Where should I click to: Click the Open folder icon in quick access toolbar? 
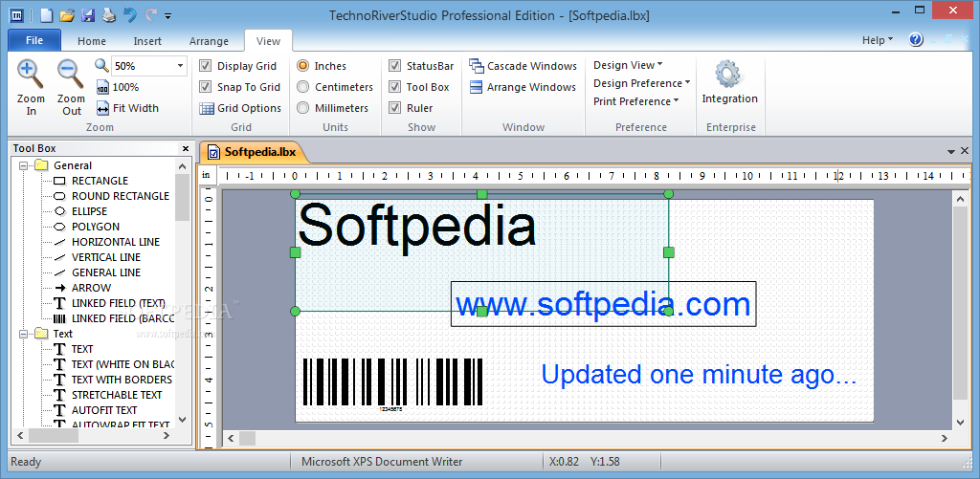pyautogui.click(x=68, y=15)
